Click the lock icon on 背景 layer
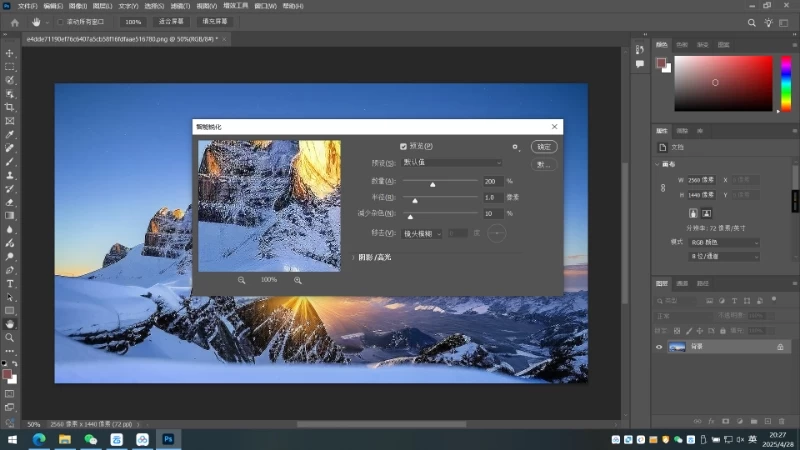Image resolution: width=800 pixels, height=450 pixels. 780,347
